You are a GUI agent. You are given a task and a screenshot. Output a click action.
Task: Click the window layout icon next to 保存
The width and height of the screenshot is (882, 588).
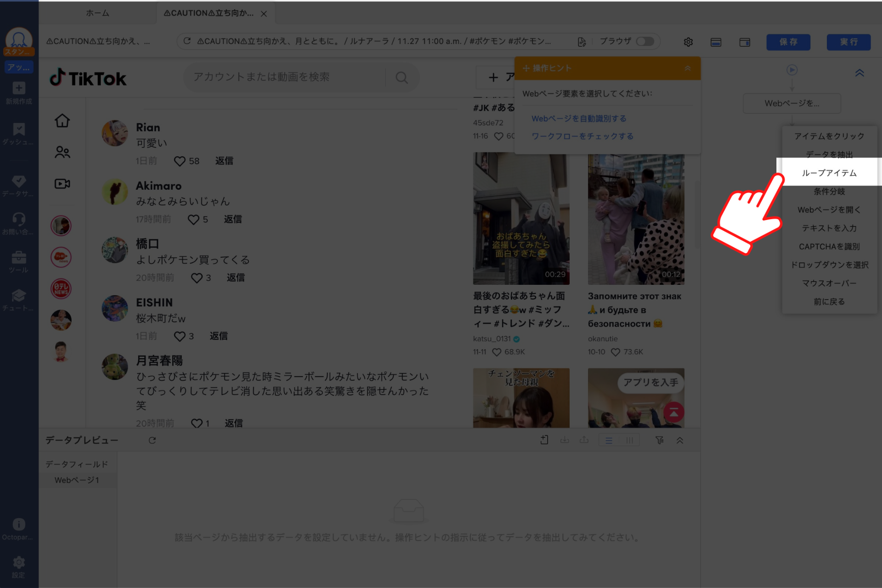click(x=745, y=42)
